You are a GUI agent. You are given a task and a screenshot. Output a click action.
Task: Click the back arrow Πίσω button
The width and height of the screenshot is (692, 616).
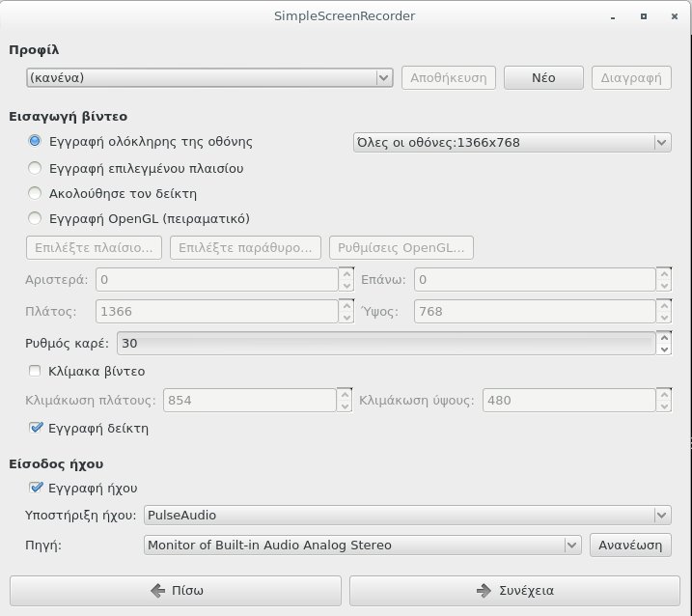coord(175,590)
